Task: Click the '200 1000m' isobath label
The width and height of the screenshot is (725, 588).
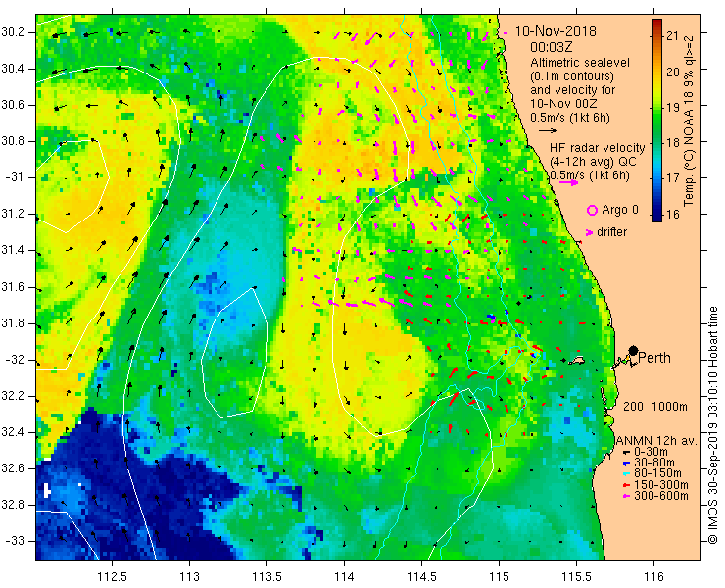Action: coord(655,407)
